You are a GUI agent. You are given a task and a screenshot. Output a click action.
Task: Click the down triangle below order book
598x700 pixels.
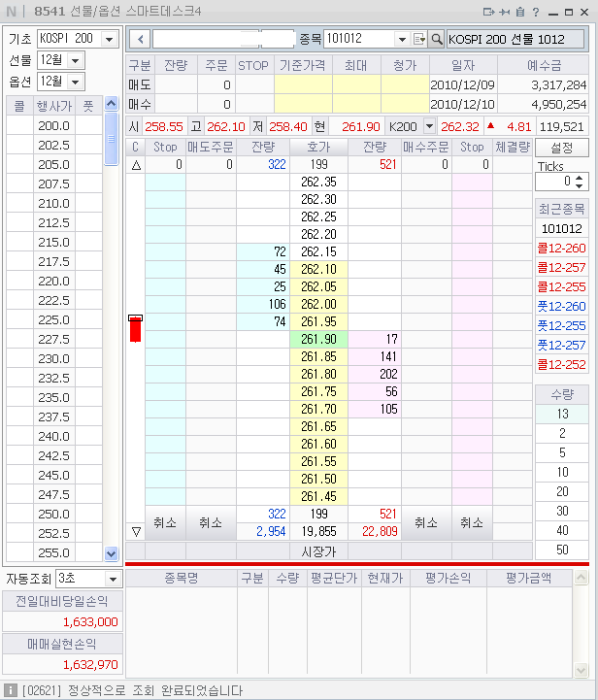point(136,532)
